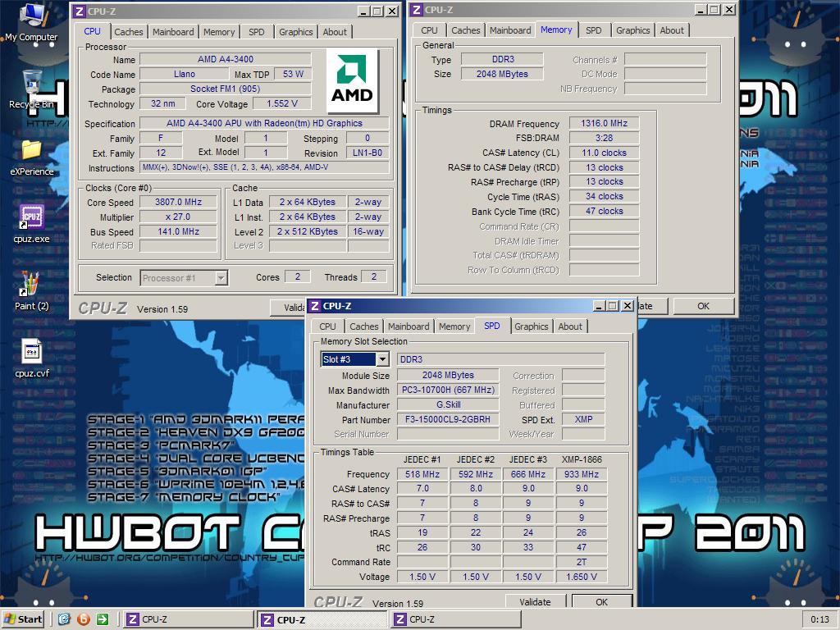840x630 pixels.
Task: Click the FSB:DRAM value 3:28
Action: [604, 138]
